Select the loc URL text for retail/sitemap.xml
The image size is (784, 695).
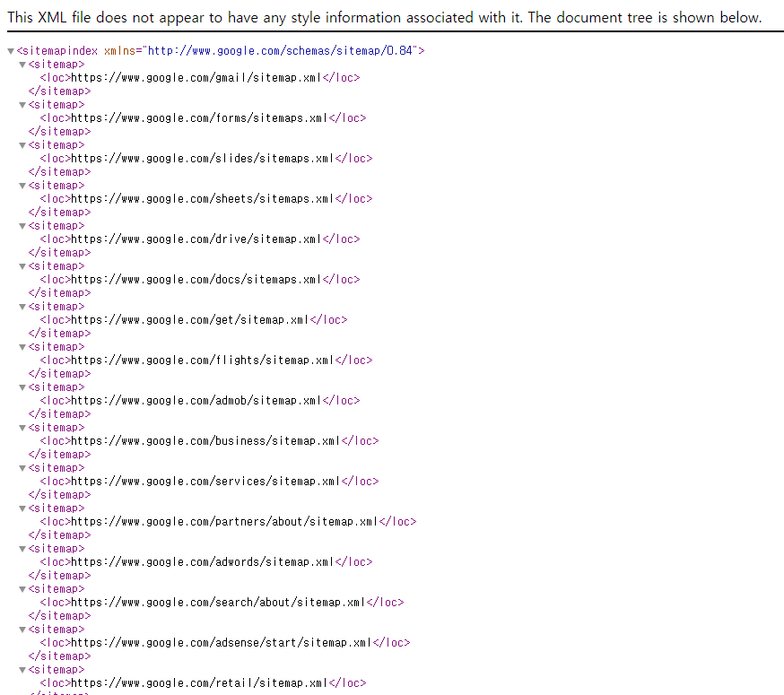click(199, 683)
